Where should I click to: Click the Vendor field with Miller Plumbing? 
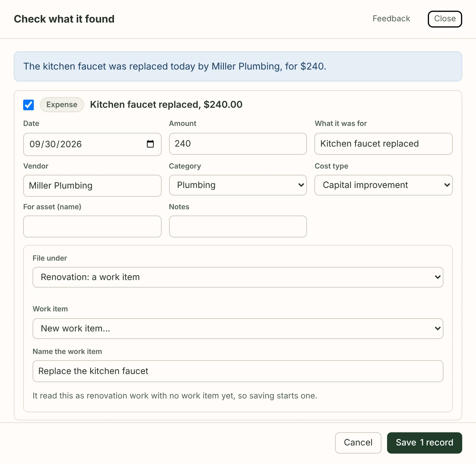click(x=92, y=186)
